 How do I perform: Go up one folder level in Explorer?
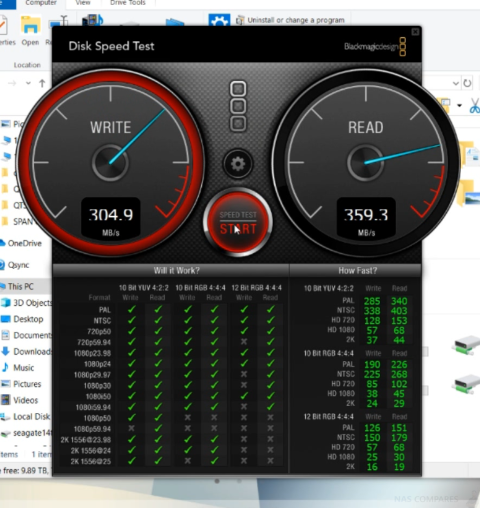coord(42,83)
